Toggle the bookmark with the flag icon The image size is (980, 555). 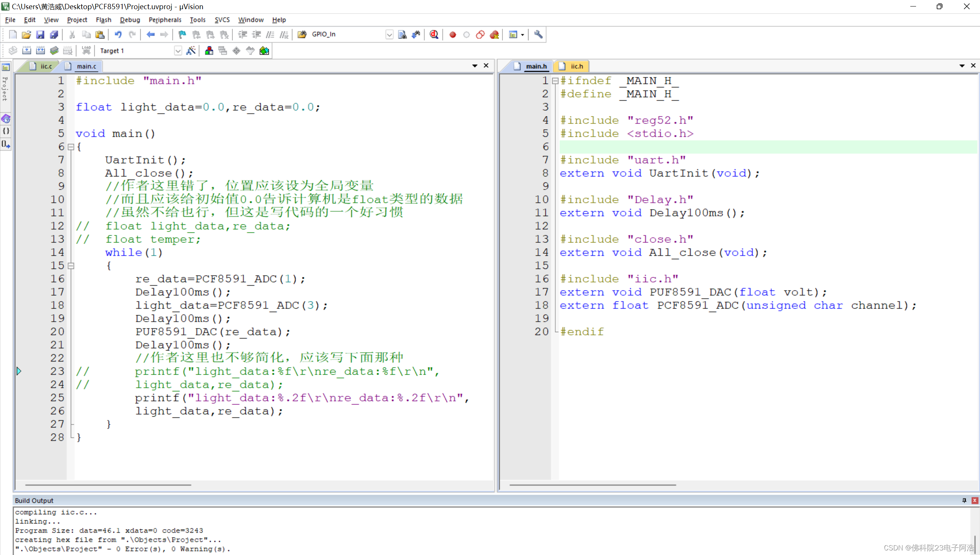pos(182,34)
